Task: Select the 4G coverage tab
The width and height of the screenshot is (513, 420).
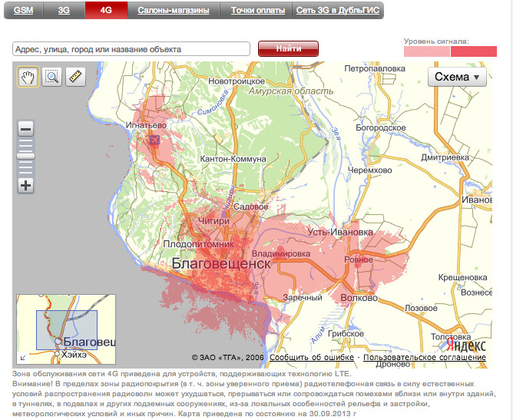Action: (105, 11)
